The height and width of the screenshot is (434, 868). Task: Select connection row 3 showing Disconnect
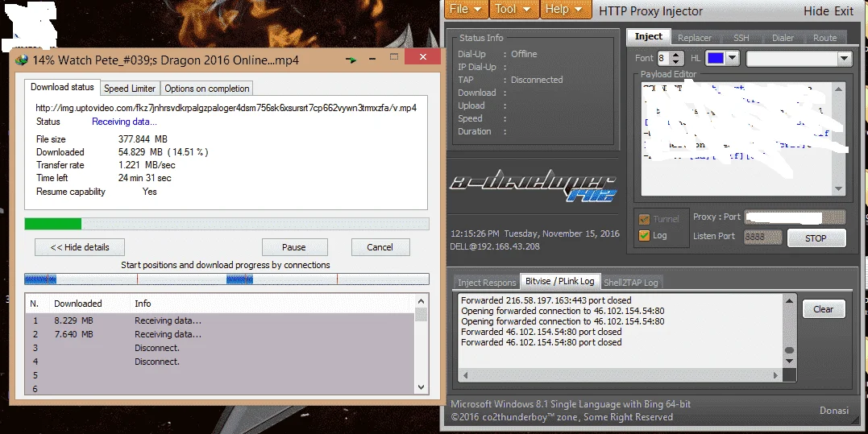point(220,349)
